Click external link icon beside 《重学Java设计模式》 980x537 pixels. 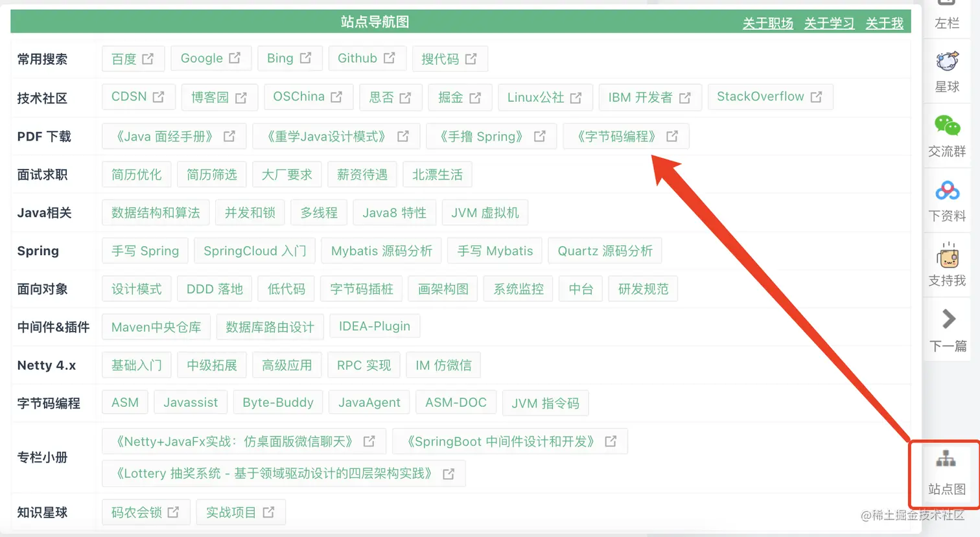coord(402,136)
